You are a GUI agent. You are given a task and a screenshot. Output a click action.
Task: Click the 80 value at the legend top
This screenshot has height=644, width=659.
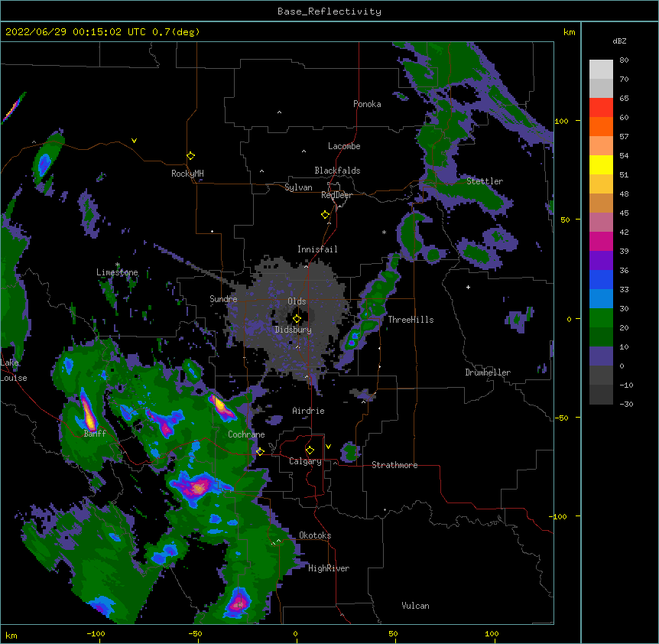click(624, 60)
